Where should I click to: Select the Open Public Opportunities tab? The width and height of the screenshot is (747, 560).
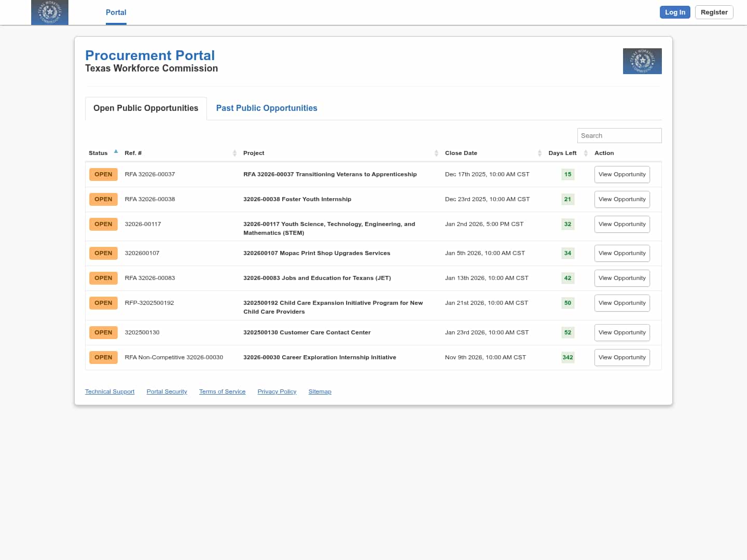coord(146,108)
